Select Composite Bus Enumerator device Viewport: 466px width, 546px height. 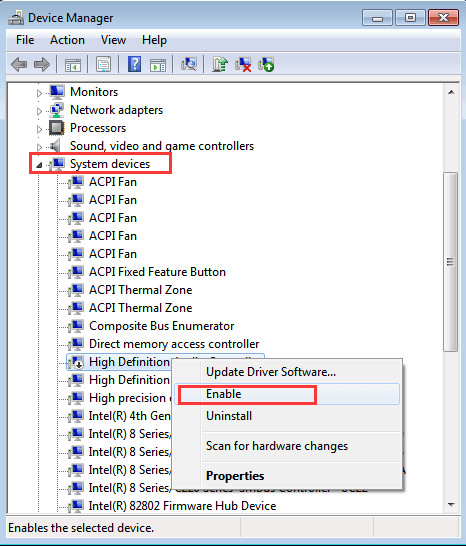tap(162, 326)
